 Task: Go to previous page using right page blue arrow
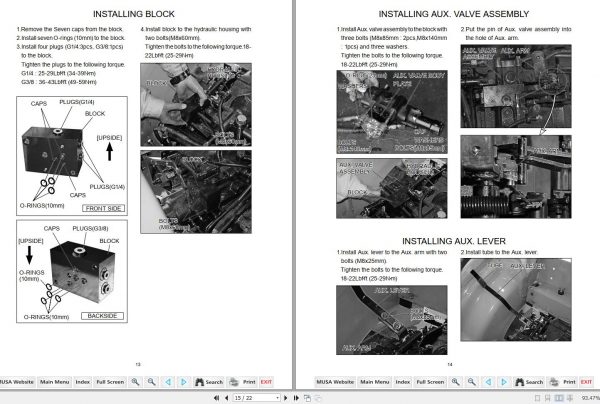(x=488, y=382)
